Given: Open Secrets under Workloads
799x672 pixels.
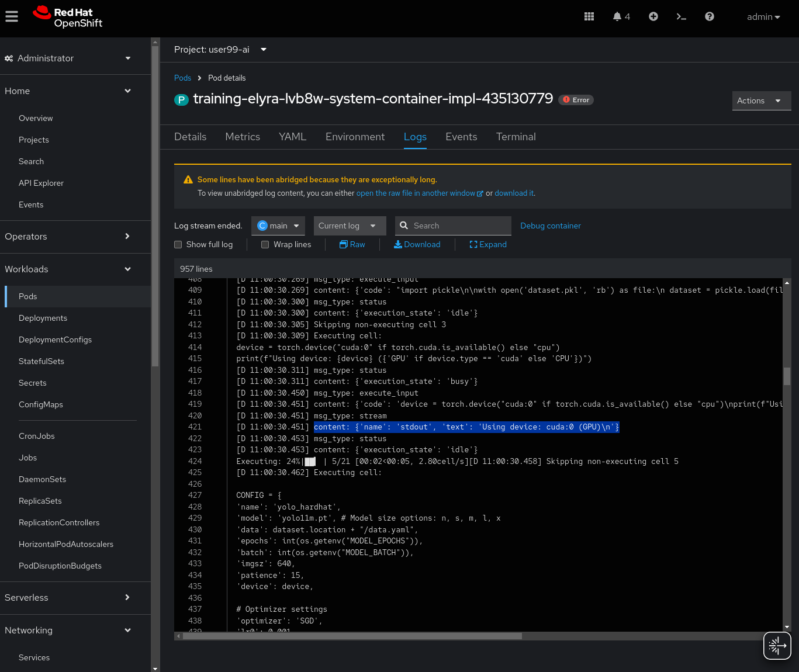Looking at the screenshot, I should [x=33, y=383].
